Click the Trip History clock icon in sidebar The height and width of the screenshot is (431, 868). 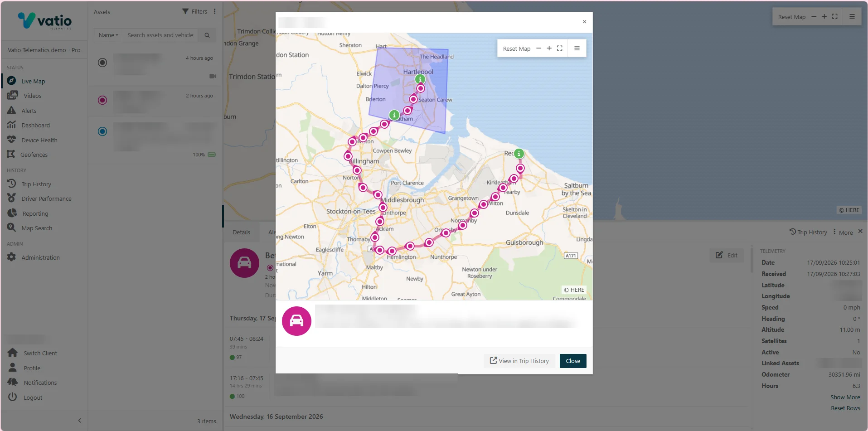pos(11,184)
